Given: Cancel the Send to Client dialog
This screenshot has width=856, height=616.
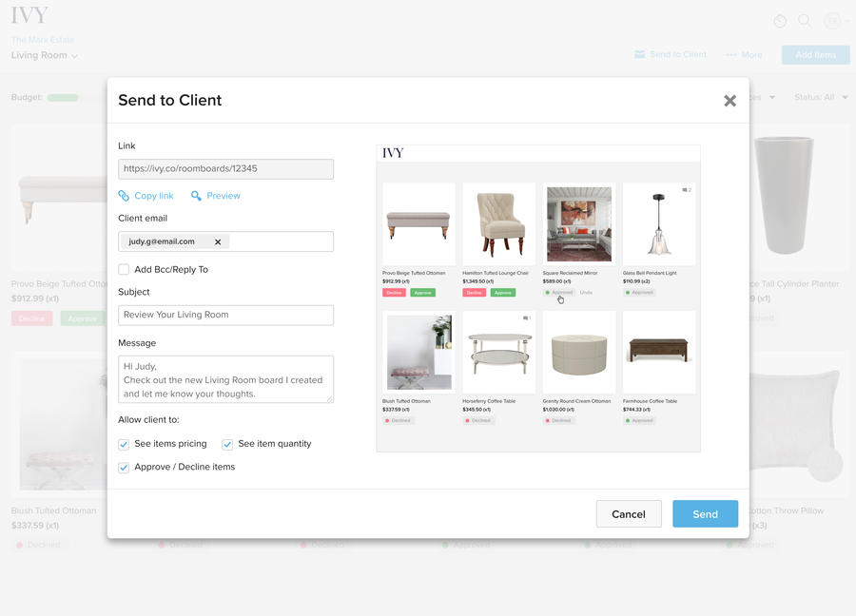Looking at the screenshot, I should pos(629,514).
